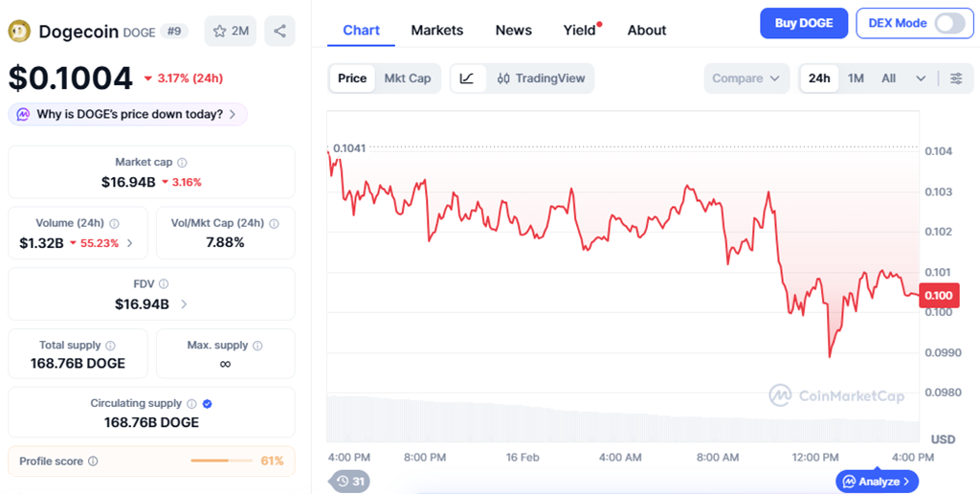Viewport: 980px width, 494px height.
Task: Click the red 0.100 current price label
Action: (x=939, y=295)
